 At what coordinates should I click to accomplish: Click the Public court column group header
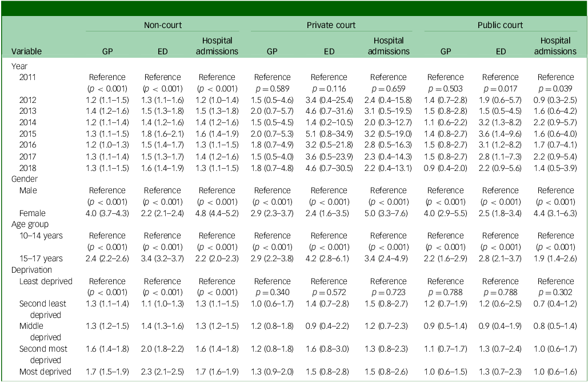point(501,25)
